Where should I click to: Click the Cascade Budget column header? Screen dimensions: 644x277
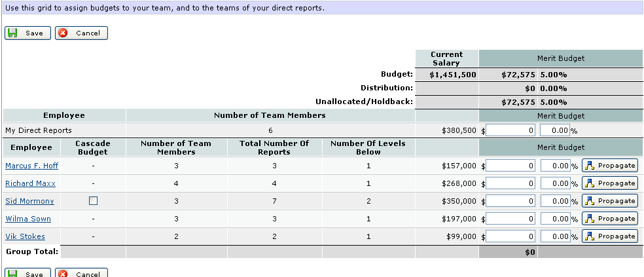(x=93, y=147)
